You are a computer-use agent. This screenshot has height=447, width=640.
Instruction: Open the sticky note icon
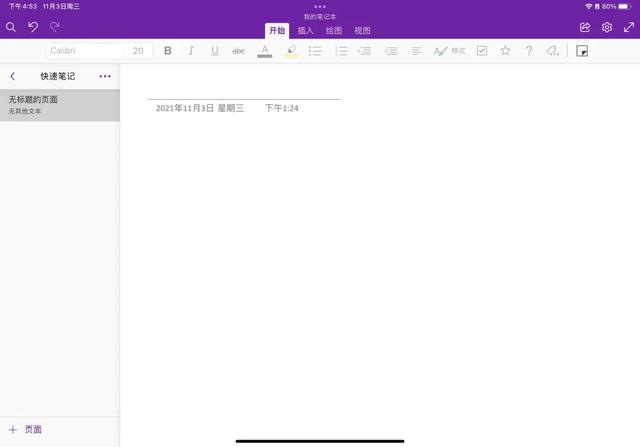pos(582,51)
